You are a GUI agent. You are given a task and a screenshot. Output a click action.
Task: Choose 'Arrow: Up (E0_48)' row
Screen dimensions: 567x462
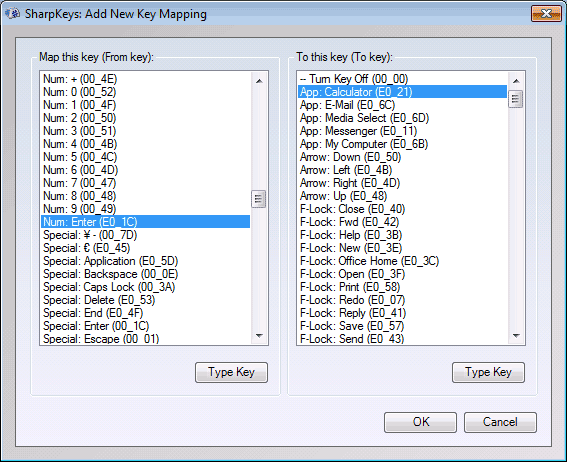coord(402,196)
